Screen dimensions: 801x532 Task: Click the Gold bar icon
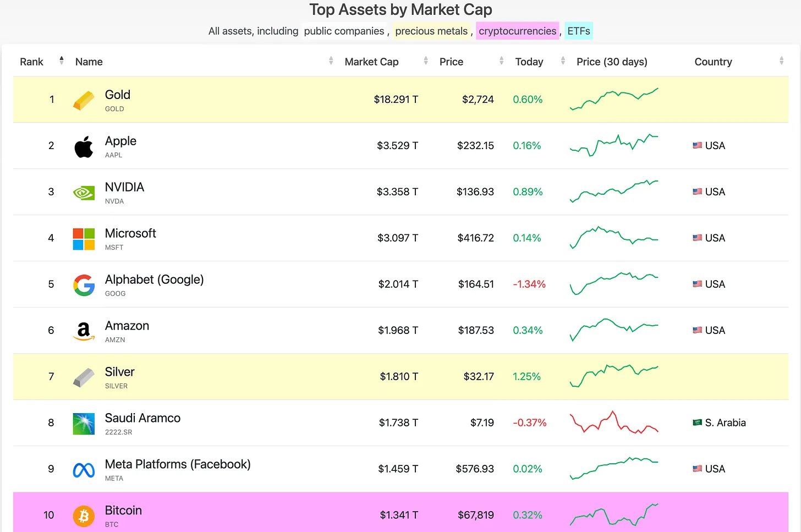tap(84, 101)
